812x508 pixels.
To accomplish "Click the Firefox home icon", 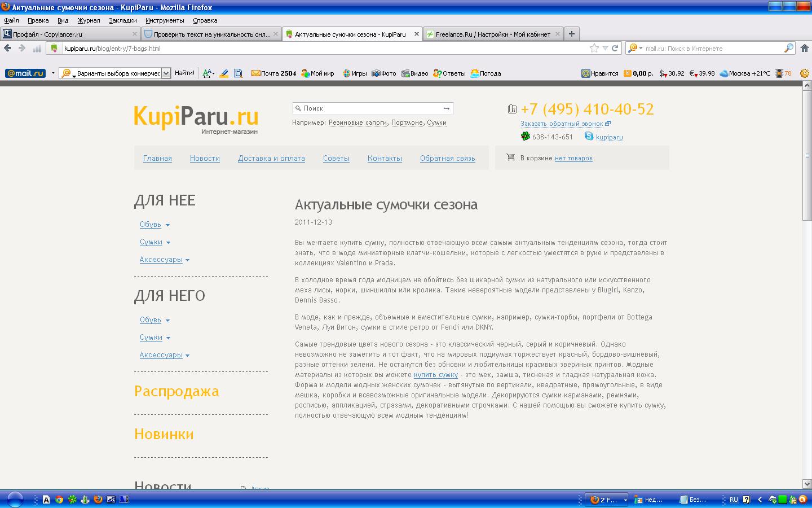I will [805, 49].
